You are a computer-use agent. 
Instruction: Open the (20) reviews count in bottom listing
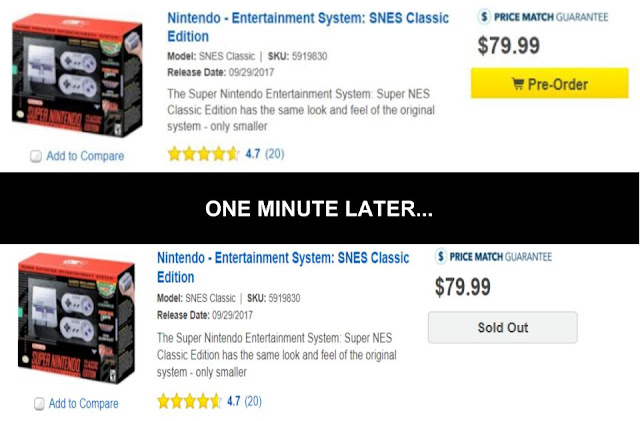253,401
